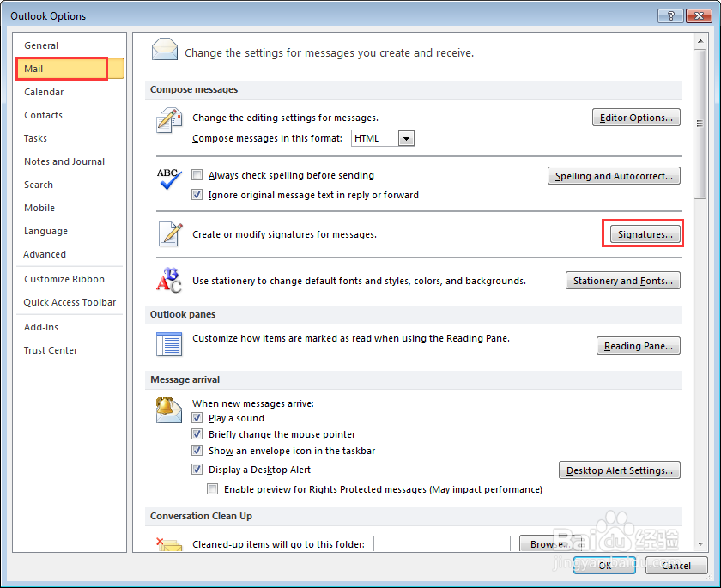Close the Outlook Options dialog
The width and height of the screenshot is (721, 588).
pyautogui.click(x=699, y=15)
